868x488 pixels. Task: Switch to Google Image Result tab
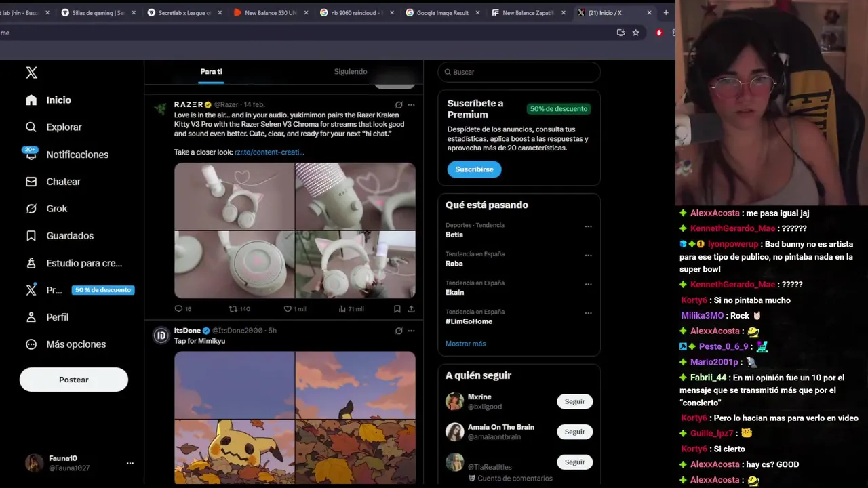point(443,12)
